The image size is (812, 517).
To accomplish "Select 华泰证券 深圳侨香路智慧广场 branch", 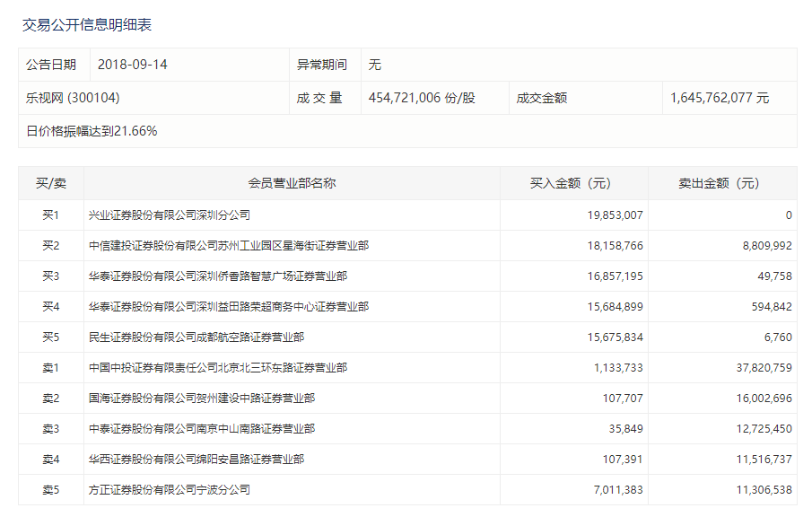I will point(217,276).
